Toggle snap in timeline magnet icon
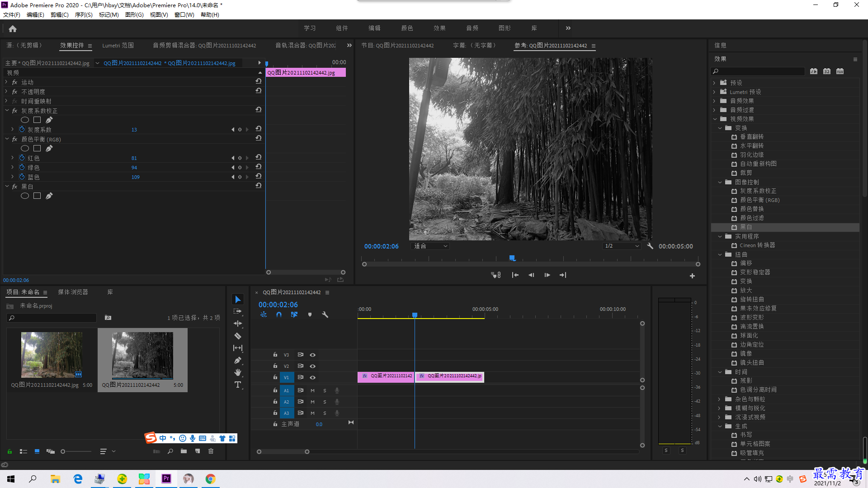Viewport: 868px width, 488px height. (279, 314)
